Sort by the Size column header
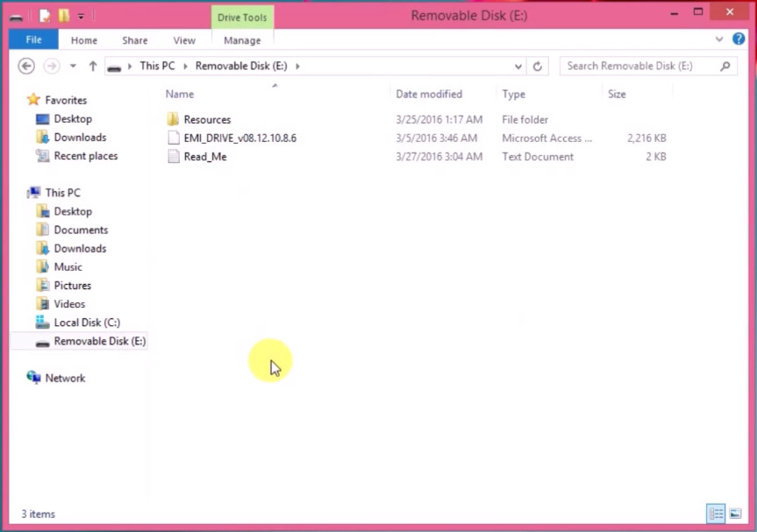The height and width of the screenshot is (532, 757). [x=617, y=94]
